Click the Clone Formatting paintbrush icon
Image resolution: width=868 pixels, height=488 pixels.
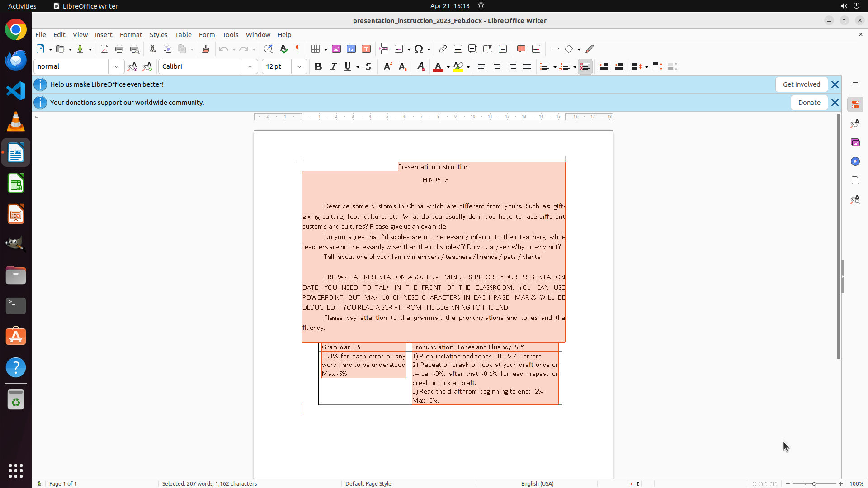[x=206, y=49]
